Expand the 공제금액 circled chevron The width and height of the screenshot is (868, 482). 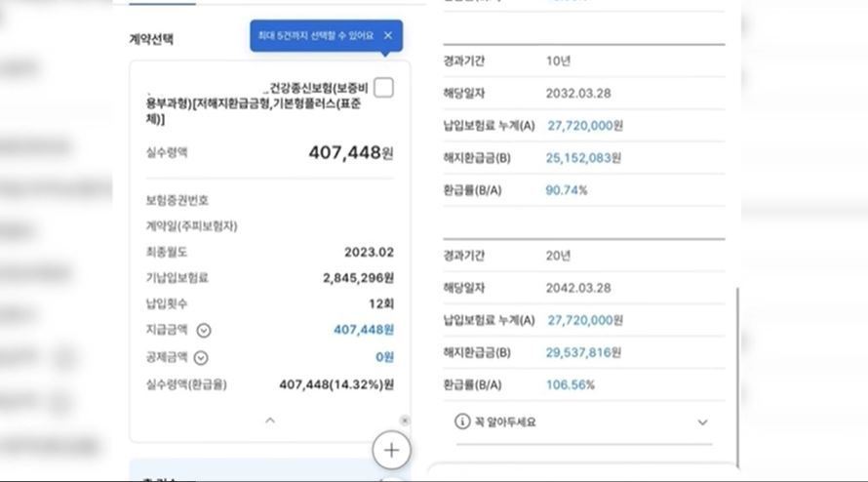[x=201, y=358]
